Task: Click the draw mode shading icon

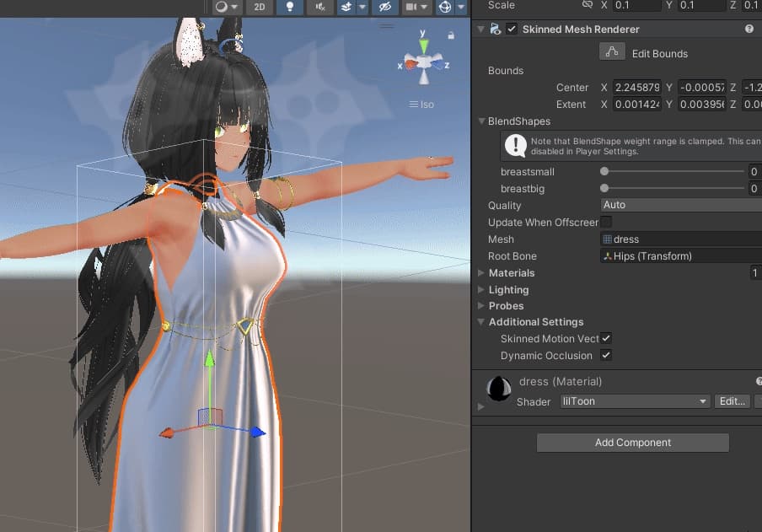Action: click(x=221, y=7)
